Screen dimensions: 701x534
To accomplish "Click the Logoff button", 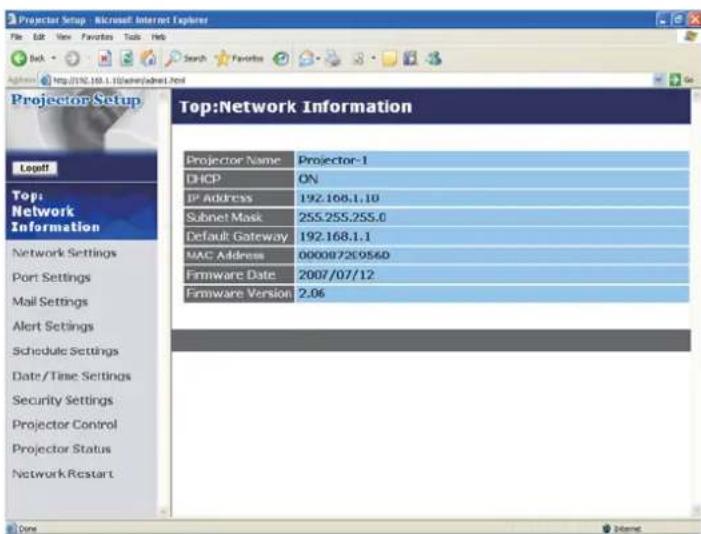I will 34,168.
